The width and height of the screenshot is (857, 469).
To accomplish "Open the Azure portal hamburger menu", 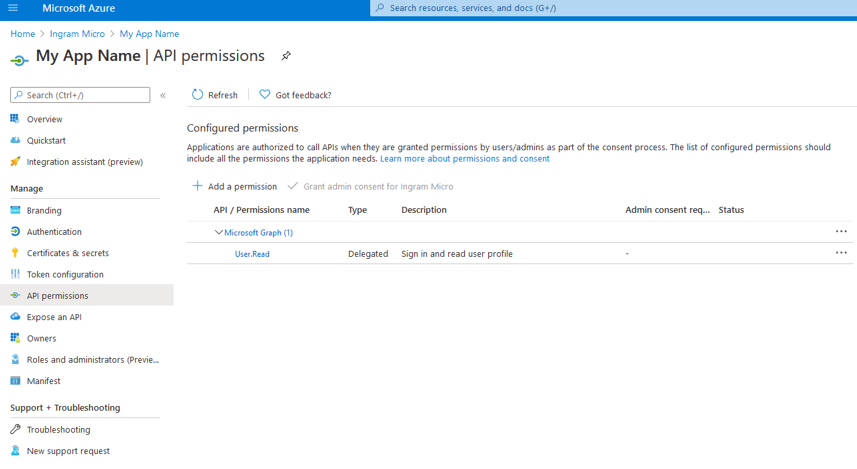I will (x=13, y=8).
